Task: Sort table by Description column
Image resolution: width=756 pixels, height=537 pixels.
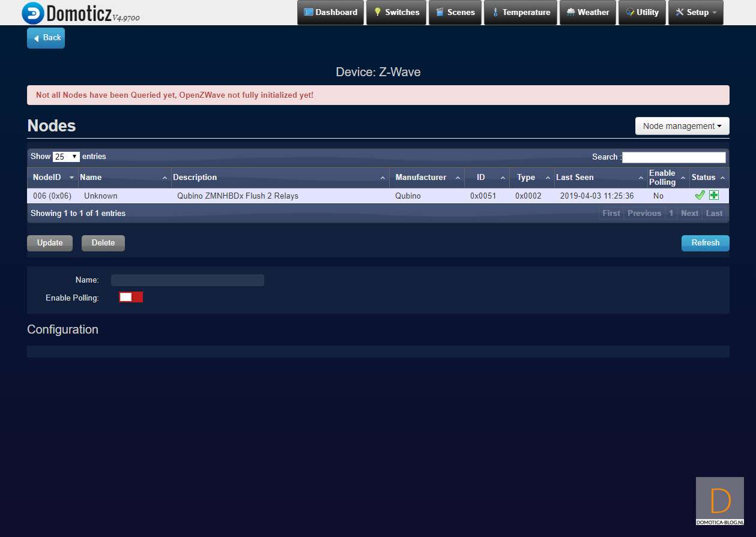Action: coord(280,178)
